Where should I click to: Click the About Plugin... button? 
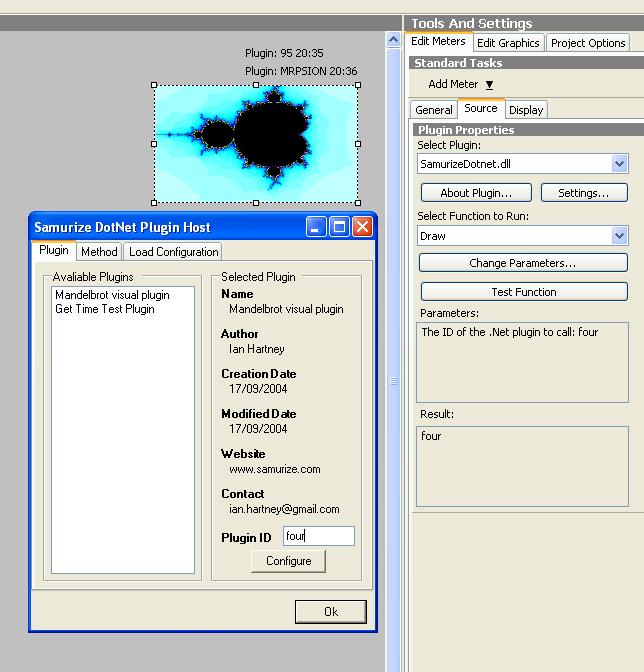[476, 193]
